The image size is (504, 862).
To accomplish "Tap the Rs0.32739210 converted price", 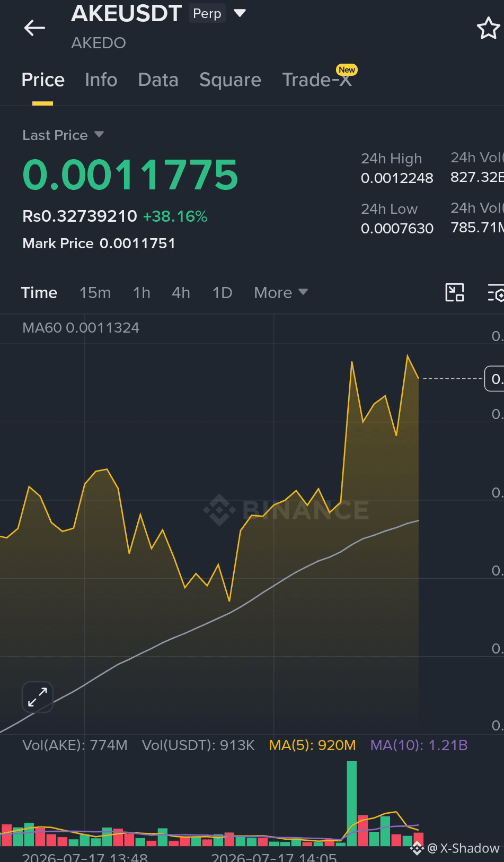I will pyautogui.click(x=79, y=216).
